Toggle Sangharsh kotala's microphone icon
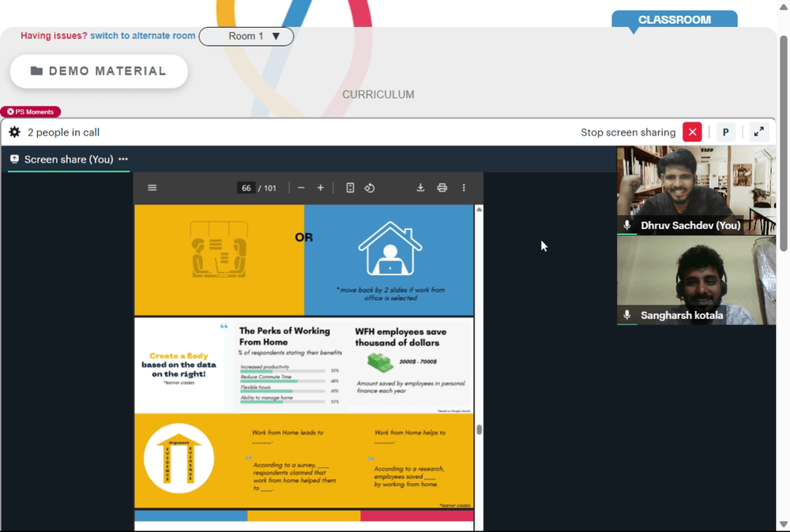Viewport: 790px width, 532px height. coord(626,315)
